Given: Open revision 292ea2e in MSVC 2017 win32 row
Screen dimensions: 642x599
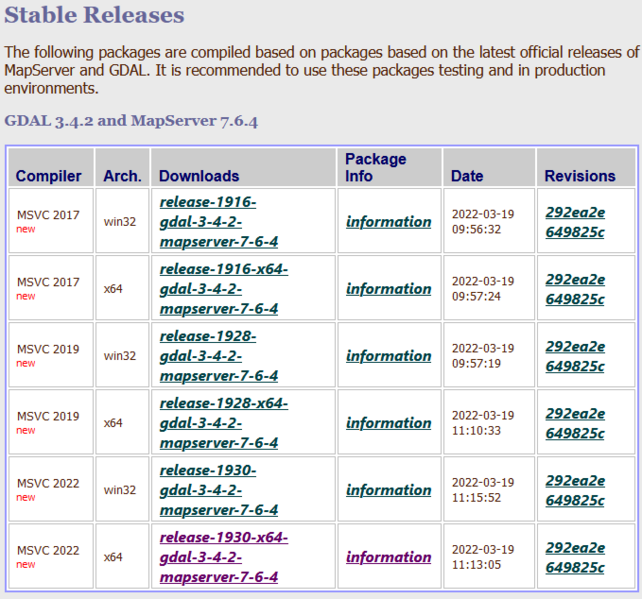Looking at the screenshot, I should 575,212.
